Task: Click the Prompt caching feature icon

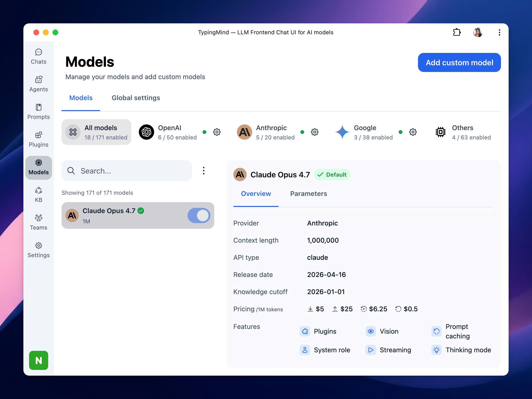Action: point(437,331)
